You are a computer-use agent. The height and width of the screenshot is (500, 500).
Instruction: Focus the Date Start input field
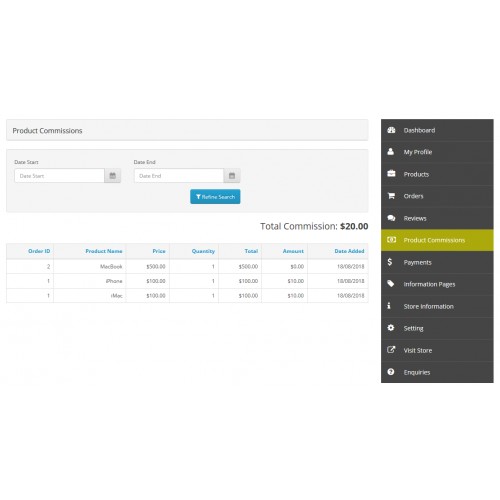tap(59, 176)
